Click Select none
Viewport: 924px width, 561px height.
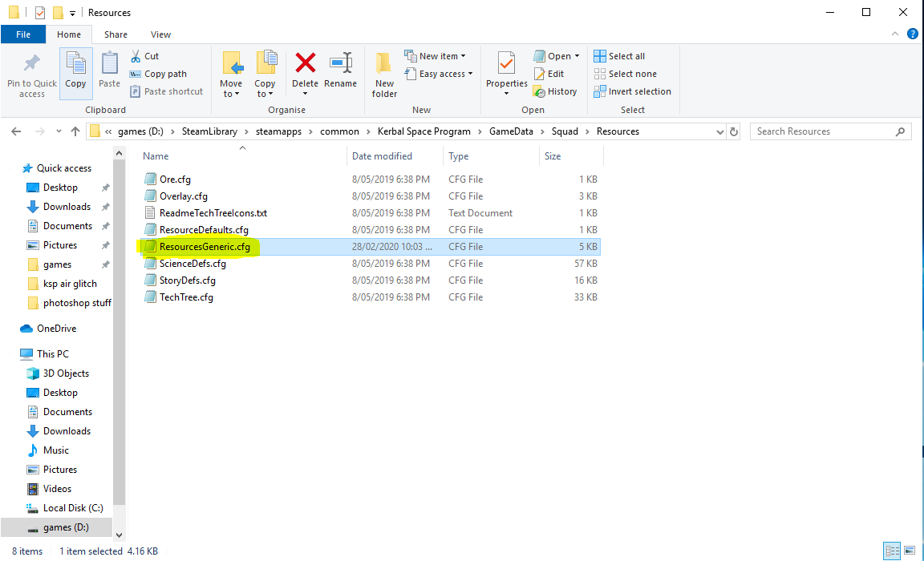click(625, 74)
